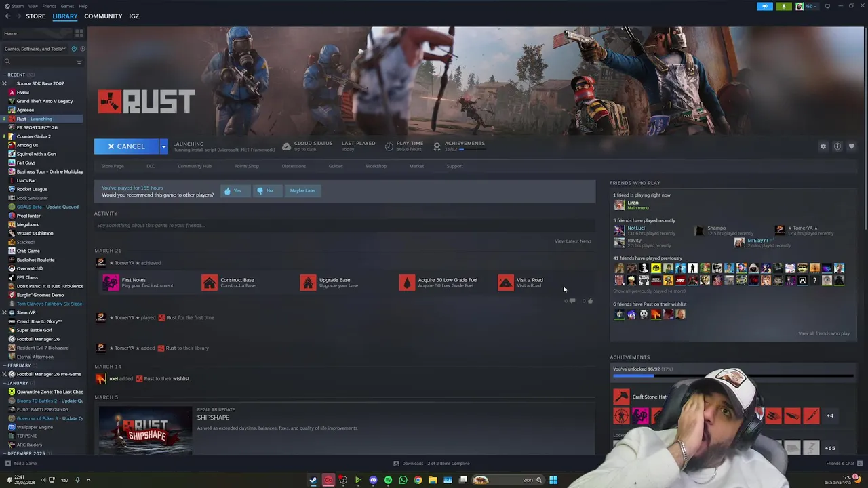868x488 pixels.
Task: Click the Windows Start button
Action: coord(553,480)
